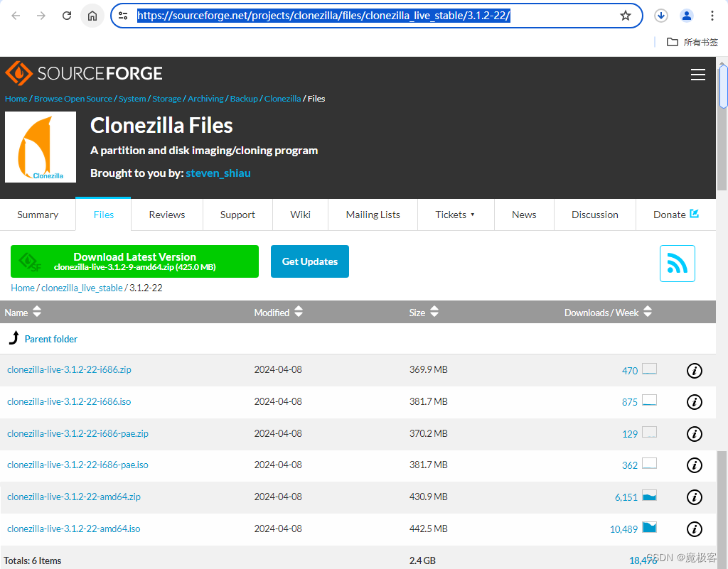This screenshot has width=728, height=569.
Task: Open the Storage breadcrumb category
Action: click(x=166, y=99)
